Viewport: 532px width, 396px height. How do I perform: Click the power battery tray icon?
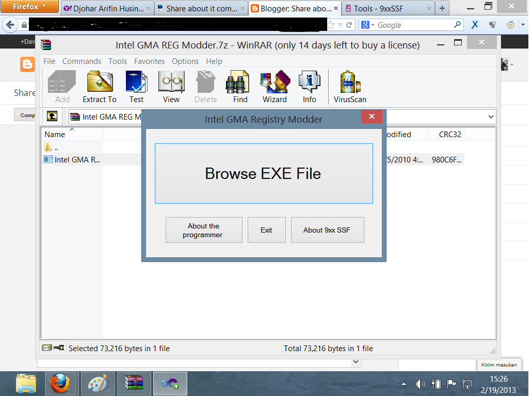click(x=436, y=384)
